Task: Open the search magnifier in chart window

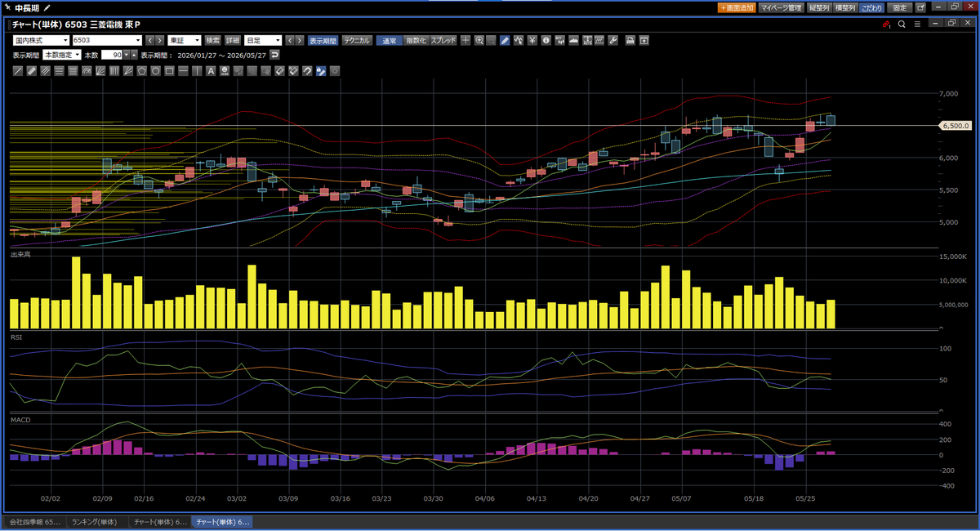Action: [x=902, y=24]
